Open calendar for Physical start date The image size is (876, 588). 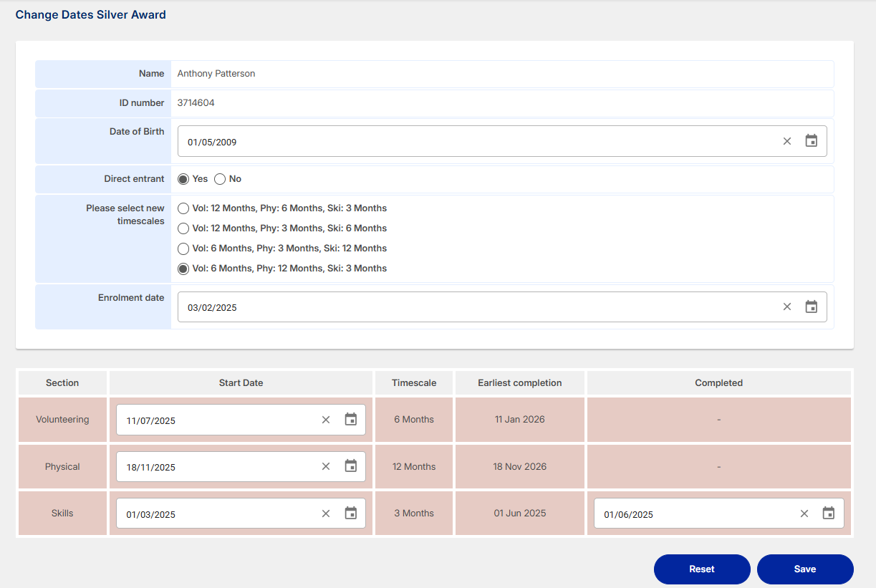point(350,466)
